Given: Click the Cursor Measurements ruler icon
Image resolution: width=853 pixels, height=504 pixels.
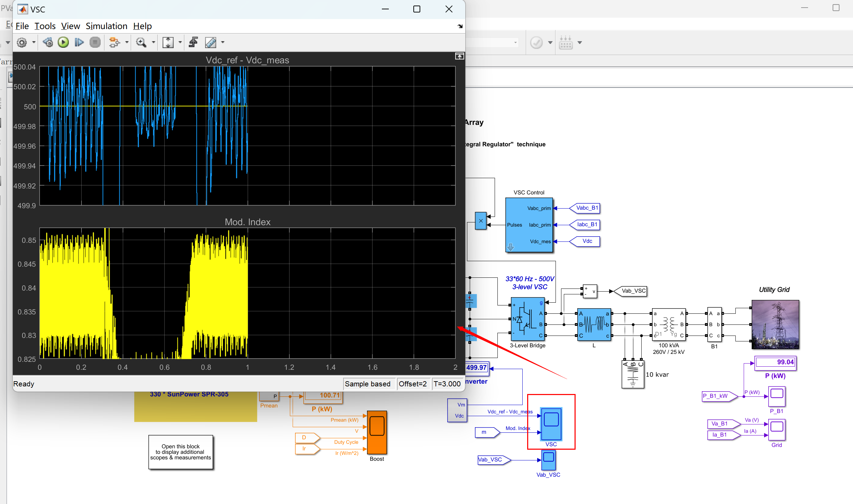Looking at the screenshot, I should pyautogui.click(x=210, y=43).
